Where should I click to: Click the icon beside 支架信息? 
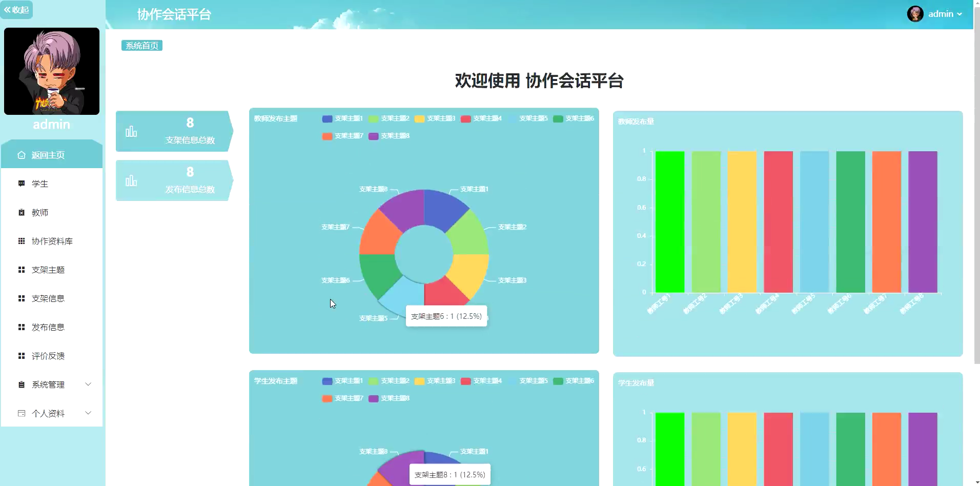pyautogui.click(x=22, y=298)
